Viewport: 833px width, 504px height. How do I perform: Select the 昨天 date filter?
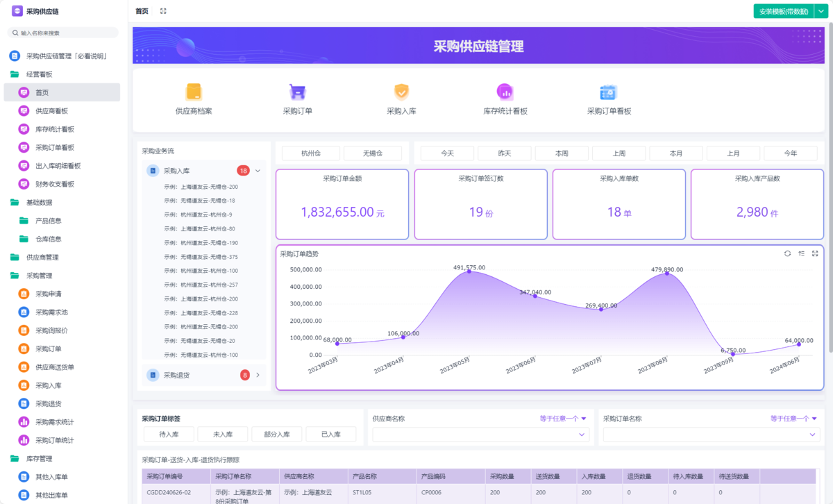click(505, 153)
